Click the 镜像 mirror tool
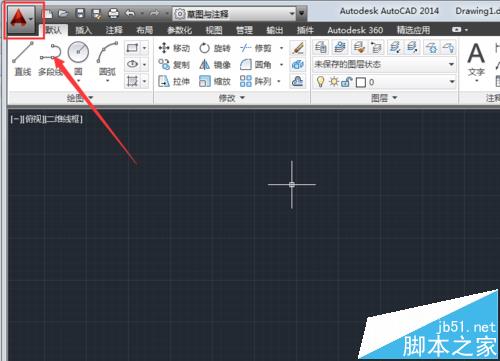The height and width of the screenshot is (361, 500). [215, 64]
